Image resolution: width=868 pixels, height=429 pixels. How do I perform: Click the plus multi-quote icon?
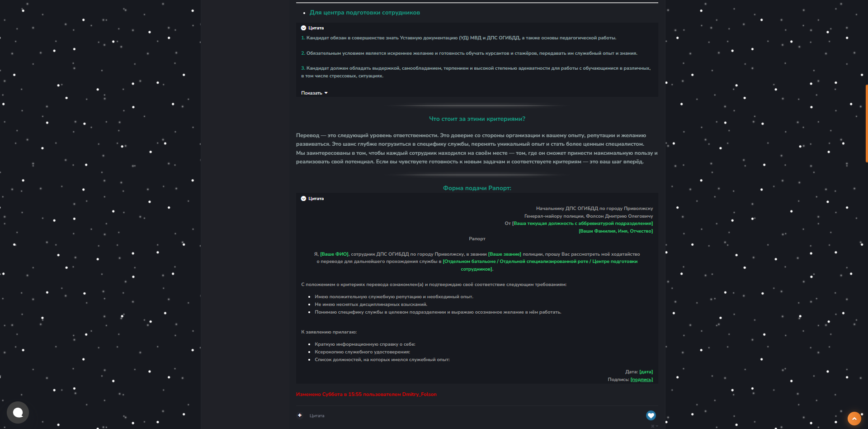click(x=300, y=415)
